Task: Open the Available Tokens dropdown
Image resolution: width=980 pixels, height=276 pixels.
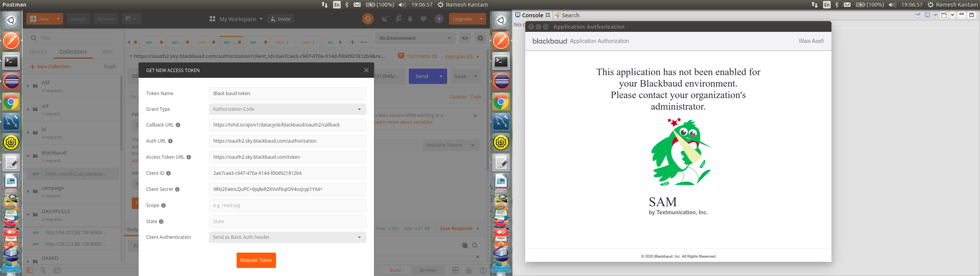Action: pyautogui.click(x=451, y=145)
